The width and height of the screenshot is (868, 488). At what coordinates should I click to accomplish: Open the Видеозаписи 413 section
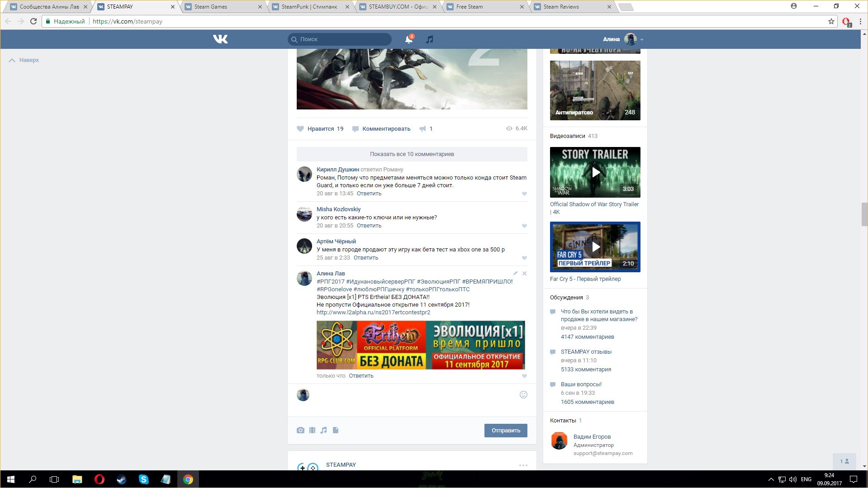(x=574, y=136)
